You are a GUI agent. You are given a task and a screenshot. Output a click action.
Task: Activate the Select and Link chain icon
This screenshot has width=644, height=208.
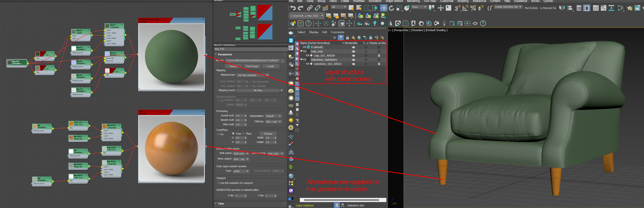(310, 8)
